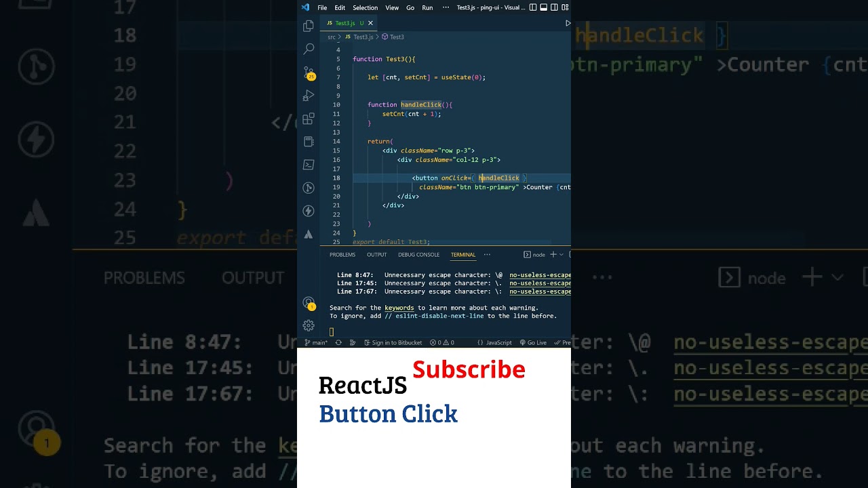868x488 pixels.
Task: Click "export default Test3;" line
Action: (391, 242)
